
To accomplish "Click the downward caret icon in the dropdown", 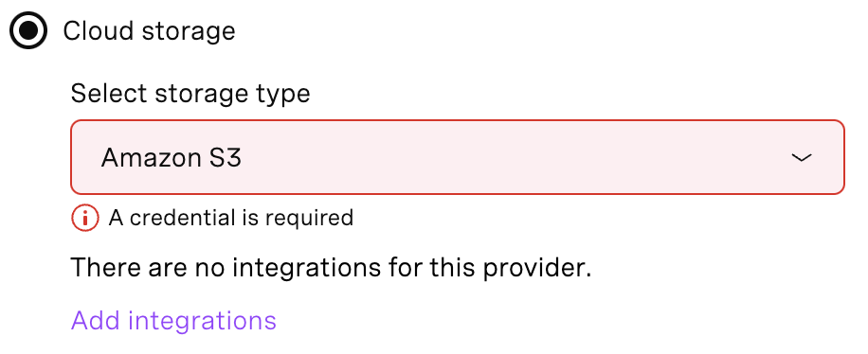I will 801,158.
